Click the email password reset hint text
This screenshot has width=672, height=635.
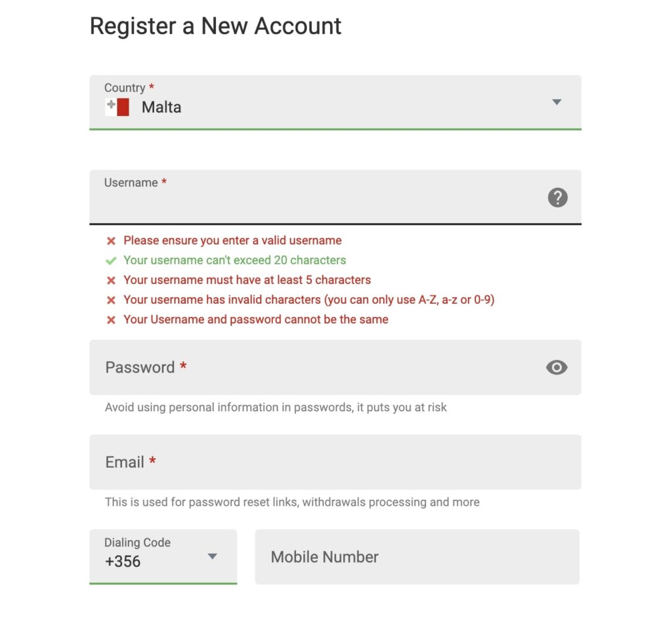tap(292, 502)
